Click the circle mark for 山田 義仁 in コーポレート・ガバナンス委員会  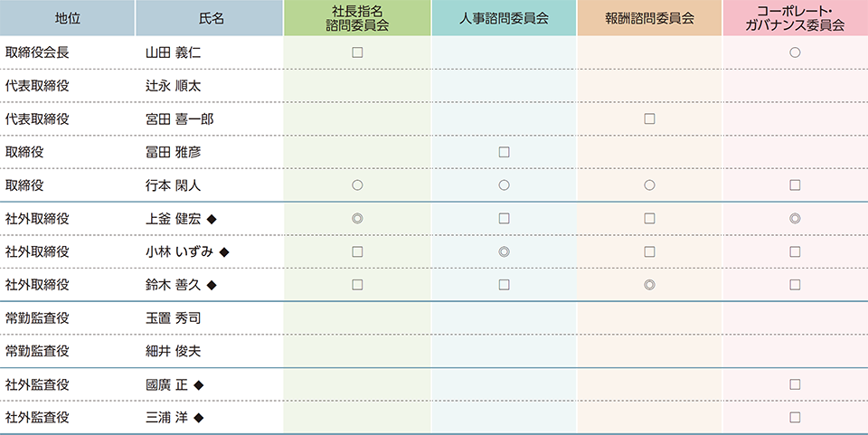pyautogui.click(x=795, y=52)
